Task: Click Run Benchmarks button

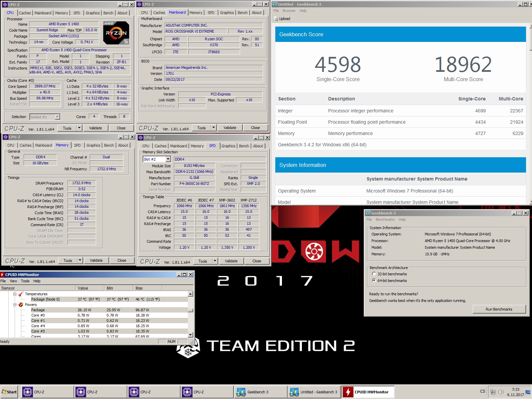Action: [x=499, y=309]
